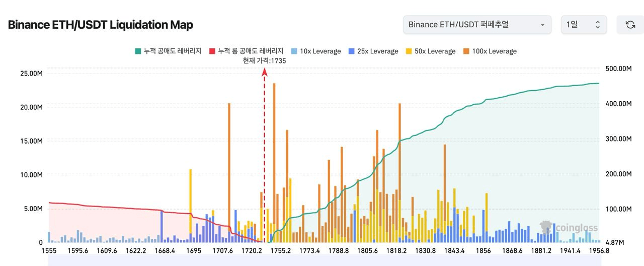Click the tallest orange bar near 1755.2

(x=274, y=163)
